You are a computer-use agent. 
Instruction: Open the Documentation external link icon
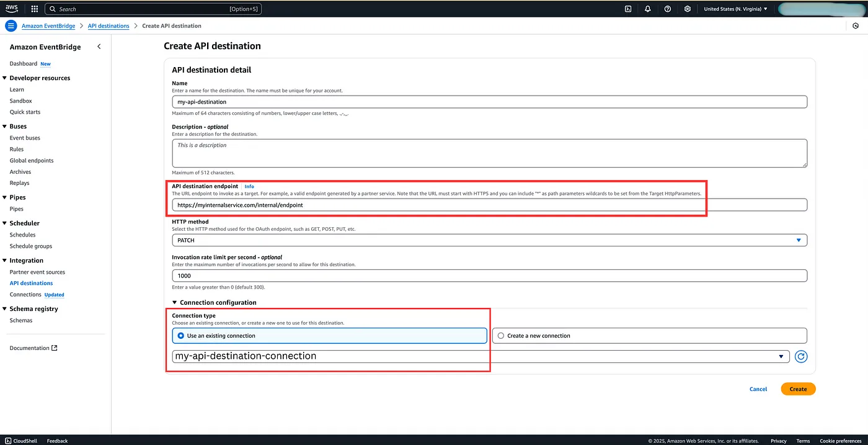[x=55, y=348]
